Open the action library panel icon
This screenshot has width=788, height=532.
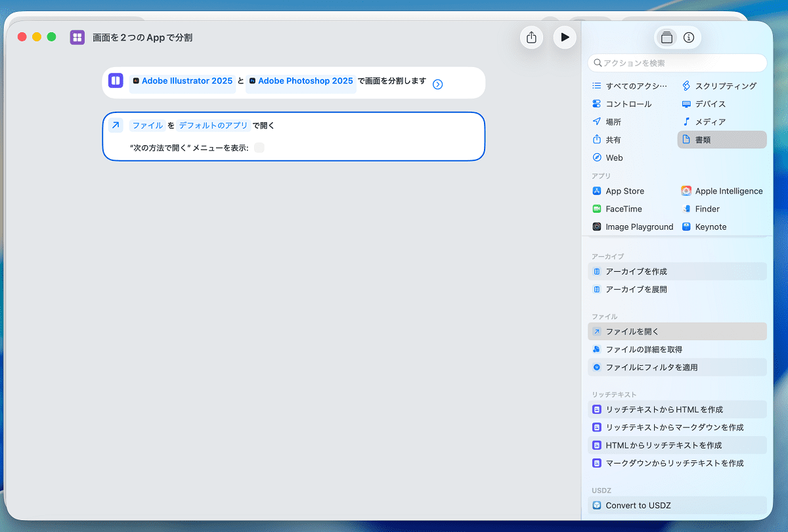coord(667,37)
